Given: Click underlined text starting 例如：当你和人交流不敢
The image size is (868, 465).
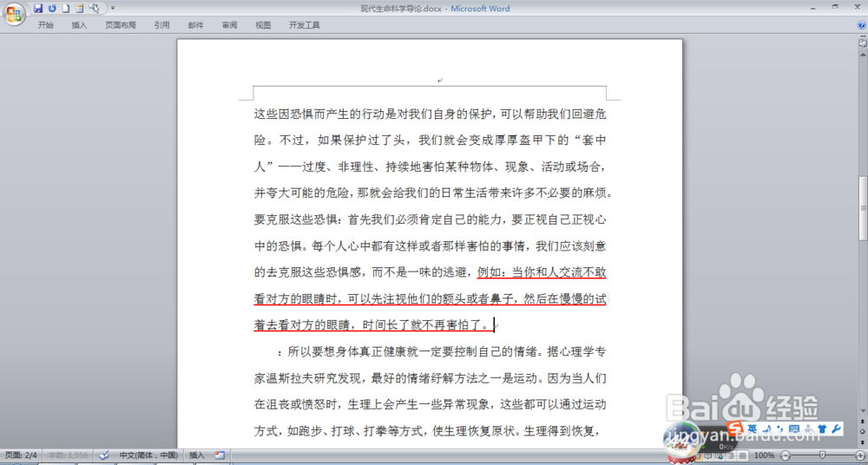Looking at the screenshot, I should point(542,272).
